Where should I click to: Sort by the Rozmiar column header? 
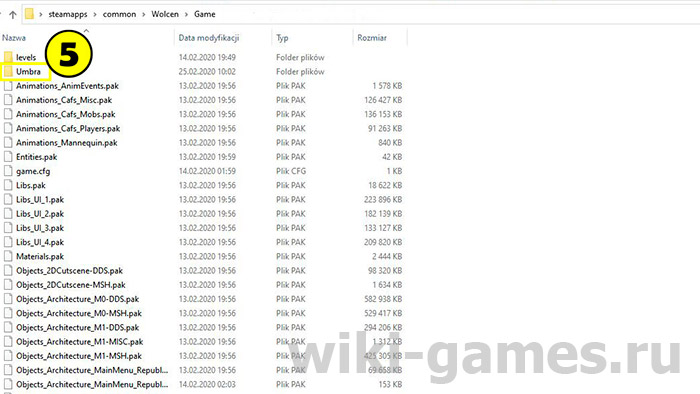tap(372, 38)
